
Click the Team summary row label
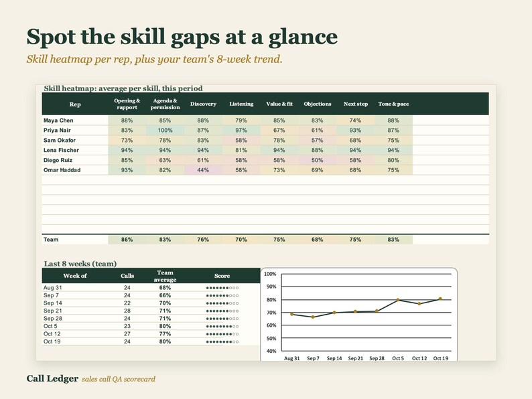(x=51, y=239)
